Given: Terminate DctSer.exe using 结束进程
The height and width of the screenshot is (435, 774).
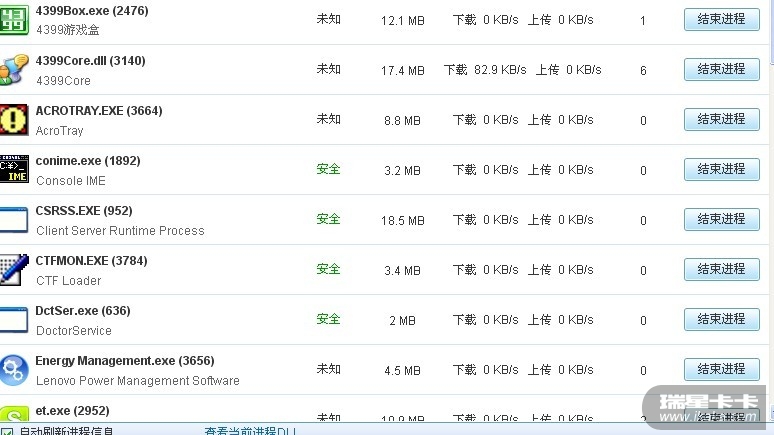Looking at the screenshot, I should click(x=721, y=319).
